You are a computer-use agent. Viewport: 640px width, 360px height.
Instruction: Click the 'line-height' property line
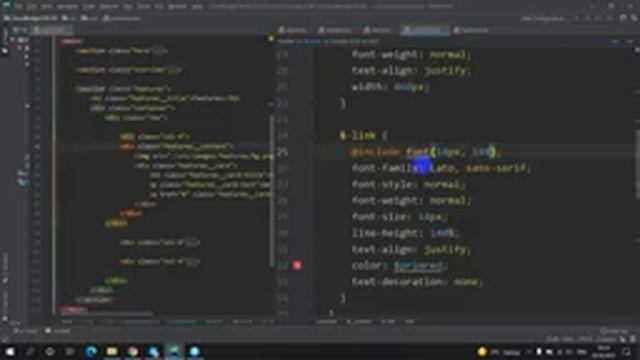(406, 233)
